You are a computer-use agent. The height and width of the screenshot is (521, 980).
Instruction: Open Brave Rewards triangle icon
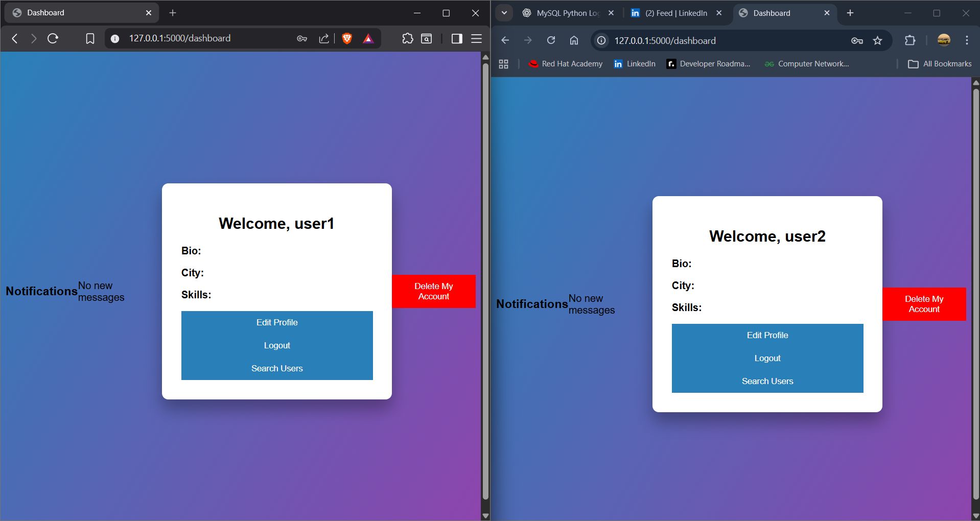coord(368,38)
